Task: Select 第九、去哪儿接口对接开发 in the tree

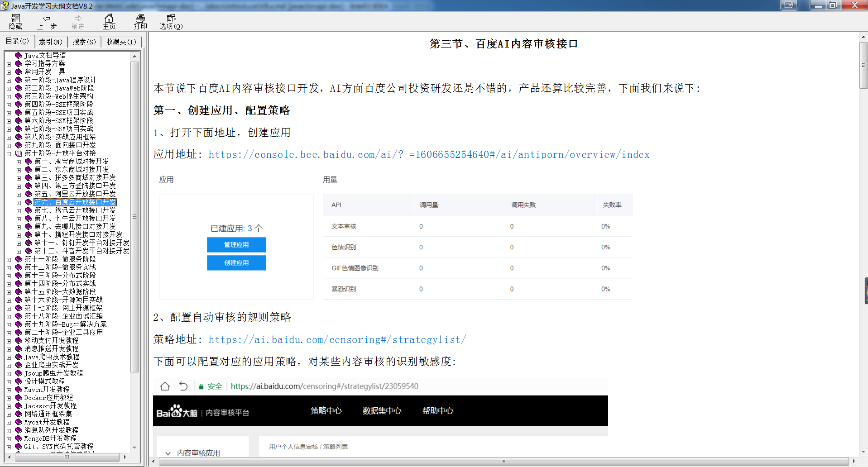Action: point(75,226)
